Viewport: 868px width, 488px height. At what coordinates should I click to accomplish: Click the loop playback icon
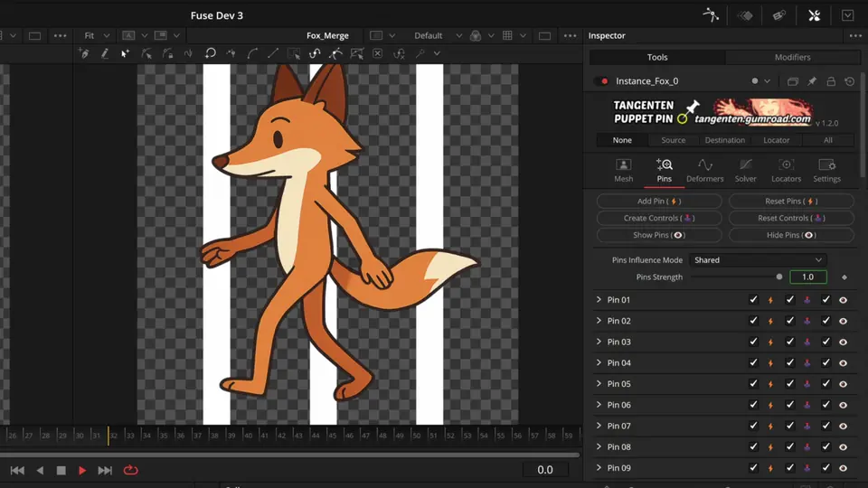[x=130, y=470]
